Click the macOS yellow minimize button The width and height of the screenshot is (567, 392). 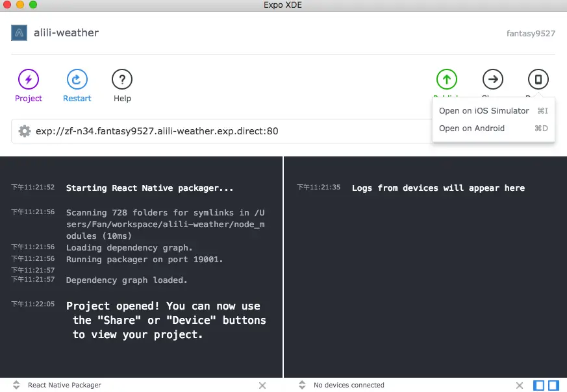tap(20, 5)
